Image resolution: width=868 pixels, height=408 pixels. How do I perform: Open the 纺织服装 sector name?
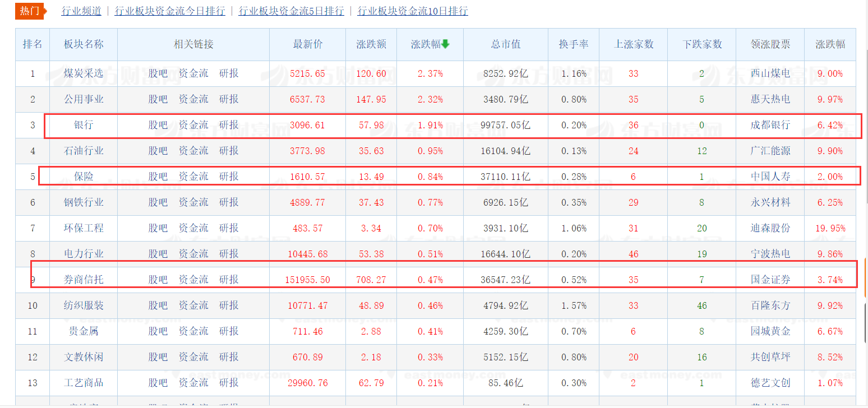pyautogui.click(x=84, y=305)
